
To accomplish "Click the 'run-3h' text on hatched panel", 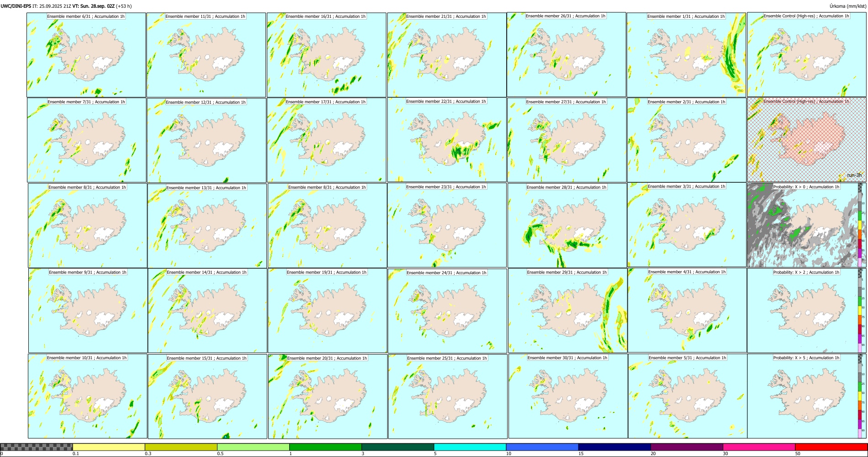I will [x=854, y=175].
